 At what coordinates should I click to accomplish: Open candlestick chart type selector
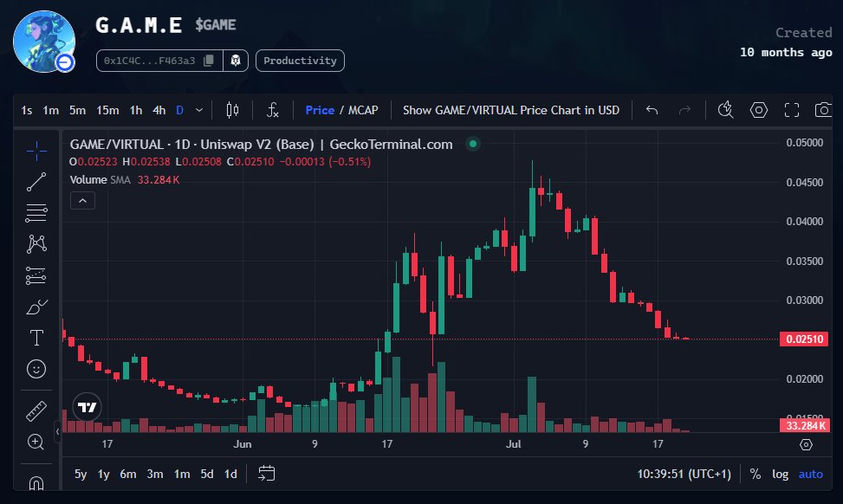[x=232, y=110]
